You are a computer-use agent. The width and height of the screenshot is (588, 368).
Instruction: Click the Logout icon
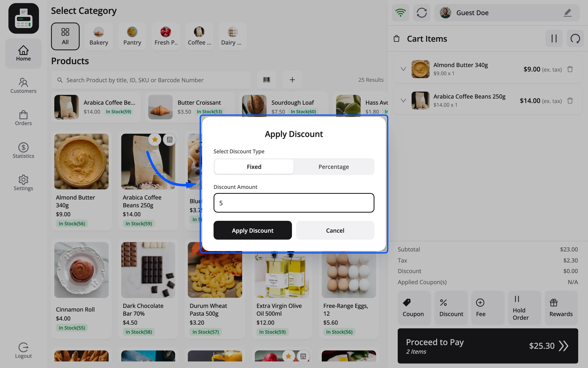pos(23,347)
